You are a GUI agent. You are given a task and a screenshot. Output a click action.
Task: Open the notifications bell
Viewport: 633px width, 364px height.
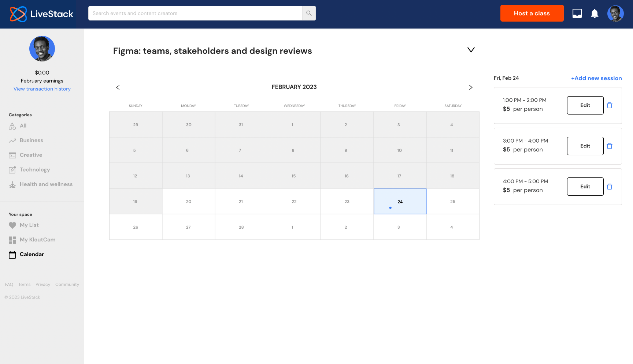(595, 14)
